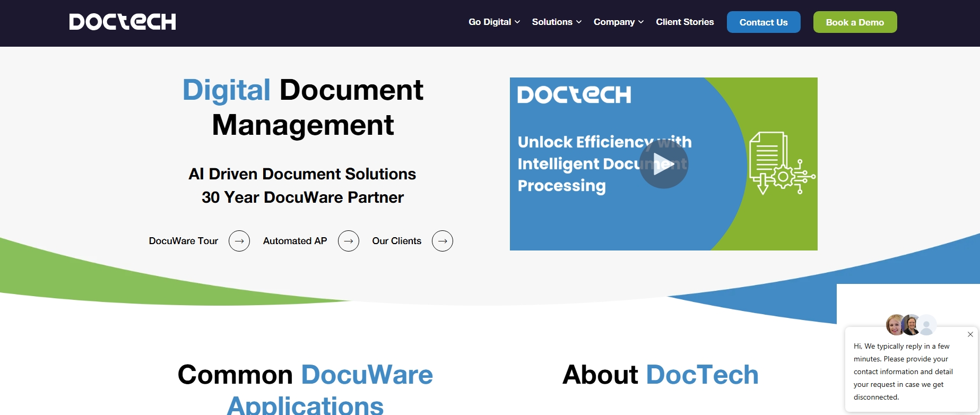Click the 'About DocTech' heading
This screenshot has height=415, width=980.
661,375
